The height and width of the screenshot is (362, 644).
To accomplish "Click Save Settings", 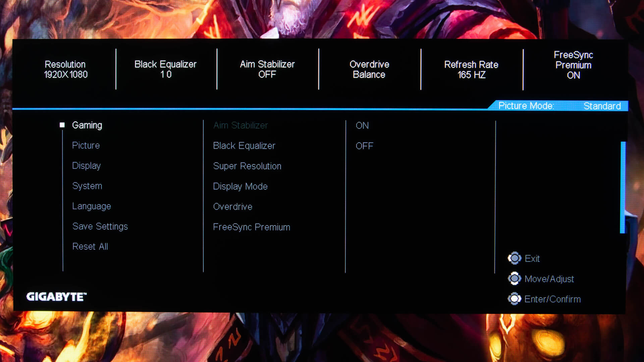I will pyautogui.click(x=100, y=227).
